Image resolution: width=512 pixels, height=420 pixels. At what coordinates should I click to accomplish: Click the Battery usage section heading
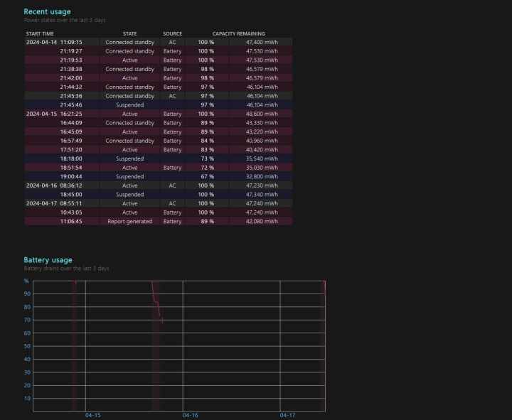point(48,260)
